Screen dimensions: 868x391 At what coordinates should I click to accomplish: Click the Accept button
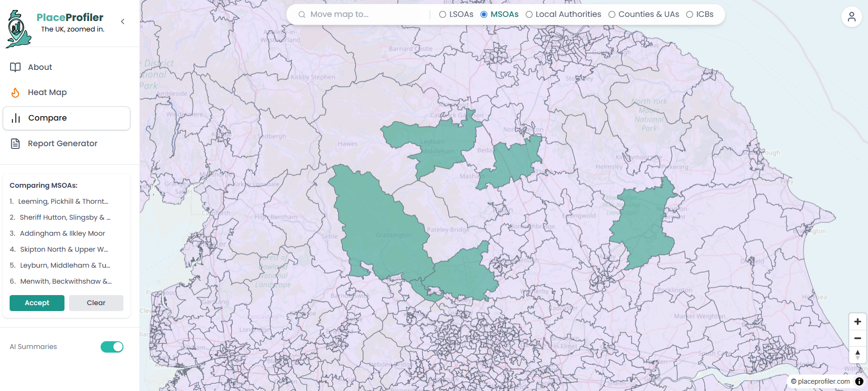point(37,303)
